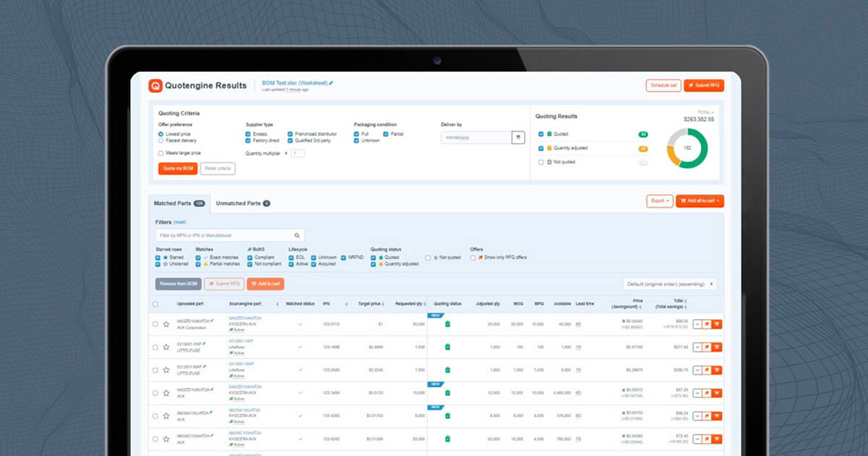Toggle the Show only RFQ offers checkbox

(x=473, y=258)
